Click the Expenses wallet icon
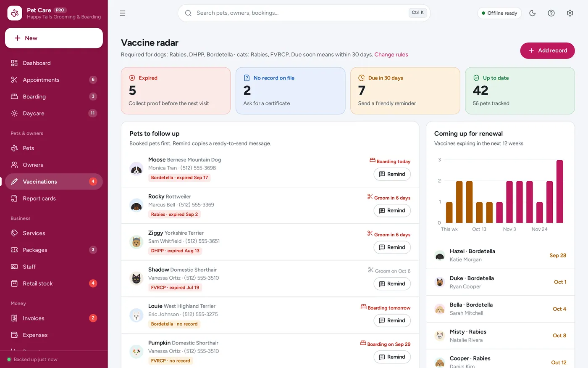 coord(14,335)
